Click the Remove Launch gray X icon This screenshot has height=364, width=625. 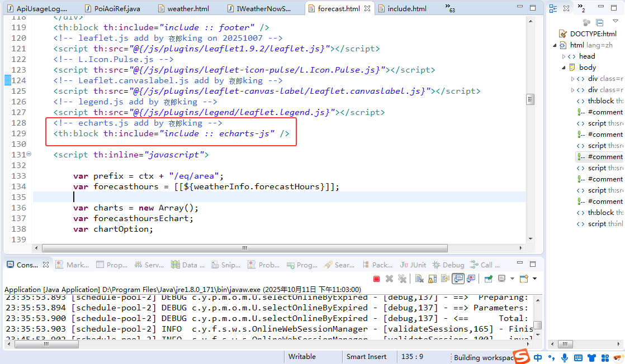coord(390,279)
